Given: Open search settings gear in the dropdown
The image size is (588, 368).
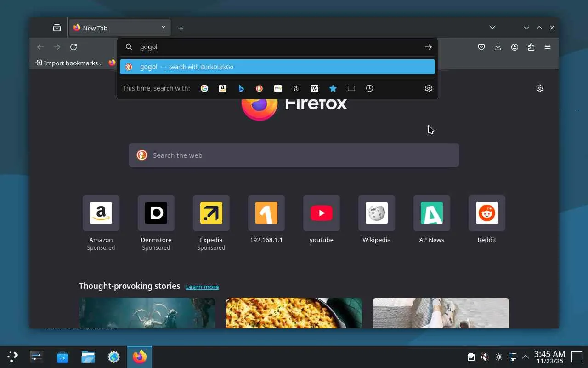Looking at the screenshot, I should pyautogui.click(x=429, y=88).
